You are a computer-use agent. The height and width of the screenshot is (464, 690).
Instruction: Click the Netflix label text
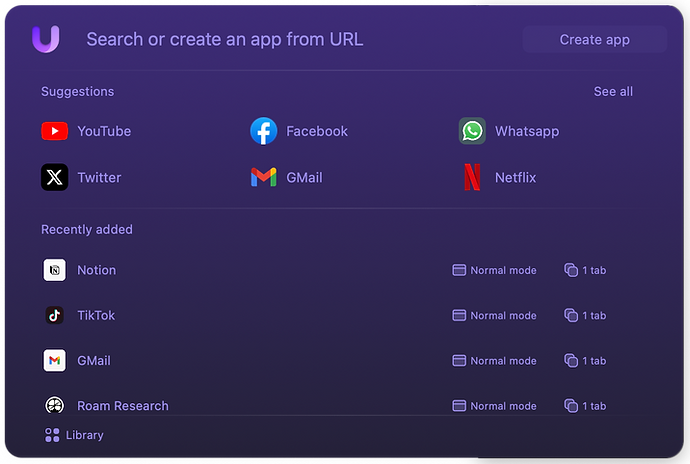tap(516, 177)
